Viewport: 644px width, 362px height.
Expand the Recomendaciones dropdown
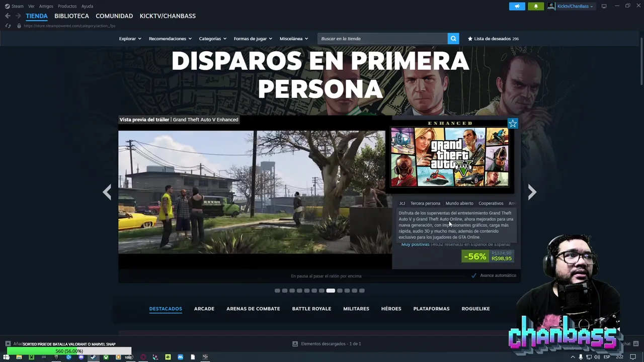click(x=170, y=39)
